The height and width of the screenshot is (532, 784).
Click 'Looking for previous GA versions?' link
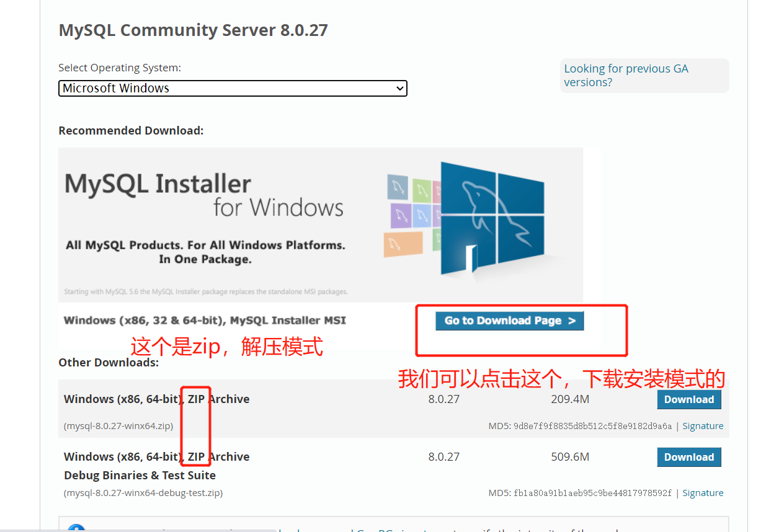point(626,76)
